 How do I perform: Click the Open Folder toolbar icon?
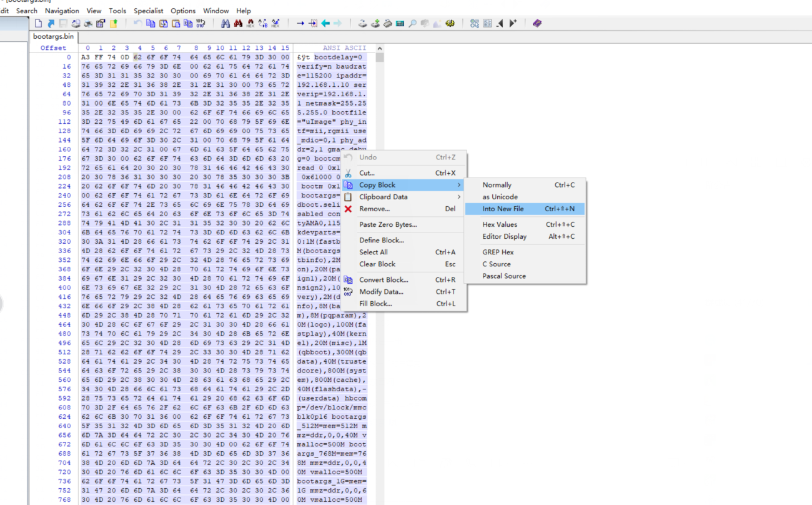click(113, 23)
